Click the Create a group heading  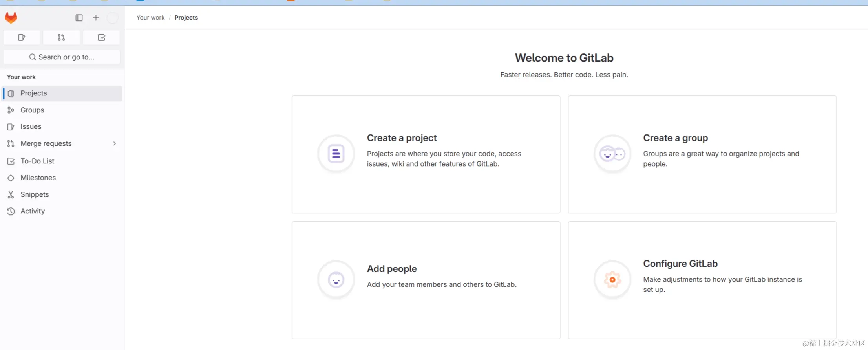(x=675, y=138)
